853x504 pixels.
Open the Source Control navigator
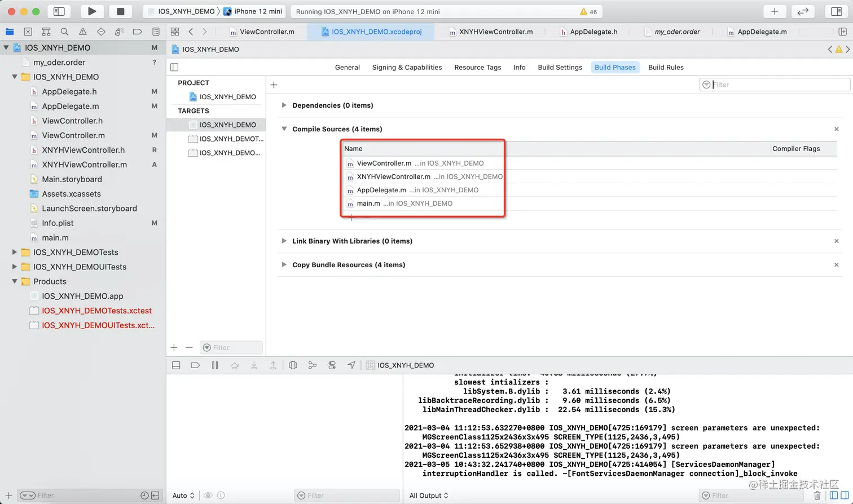pos(28,32)
